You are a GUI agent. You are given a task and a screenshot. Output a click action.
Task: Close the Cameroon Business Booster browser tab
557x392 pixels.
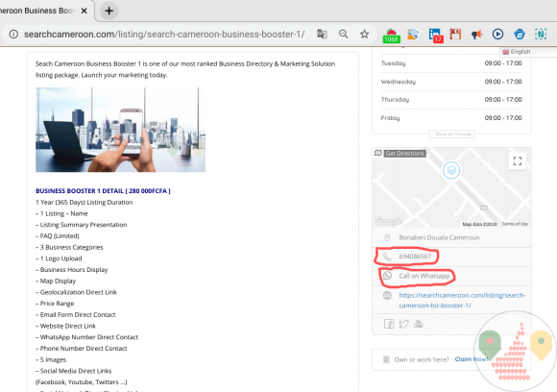pos(85,11)
